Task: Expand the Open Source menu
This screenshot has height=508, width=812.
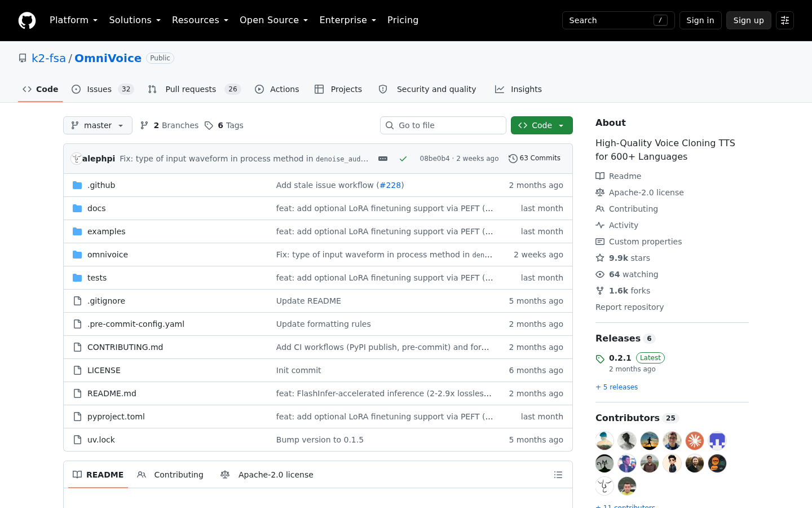Action: 274,20
